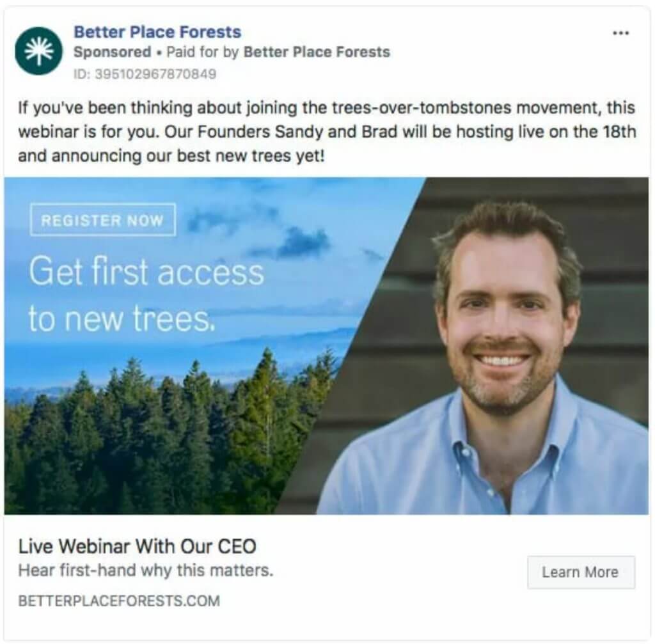Open the 'Live Webinar With Our CEO' headline

tap(137, 546)
